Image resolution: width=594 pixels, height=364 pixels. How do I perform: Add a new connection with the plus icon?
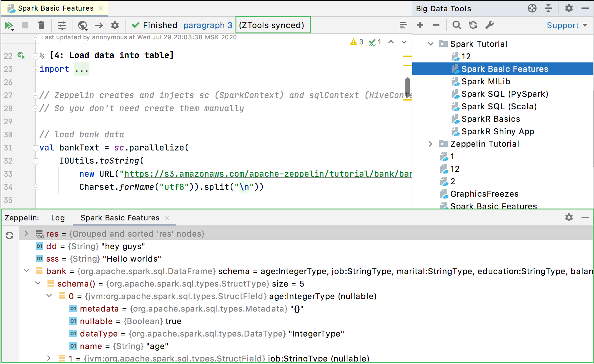click(420, 25)
